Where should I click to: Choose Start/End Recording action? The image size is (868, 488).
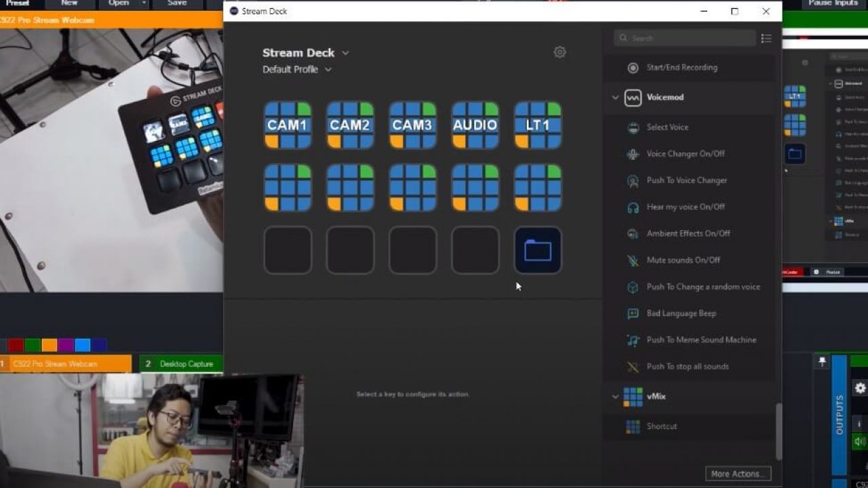[x=682, y=68]
